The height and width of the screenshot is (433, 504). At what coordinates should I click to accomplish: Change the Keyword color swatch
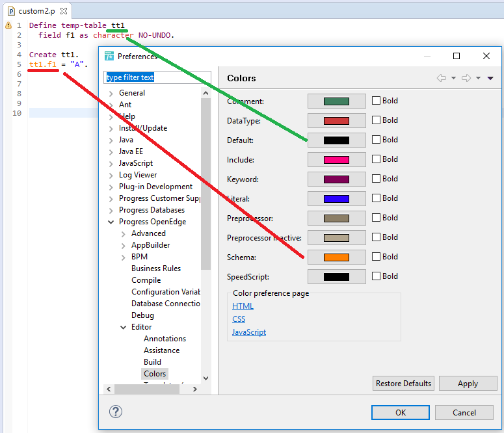pos(336,179)
